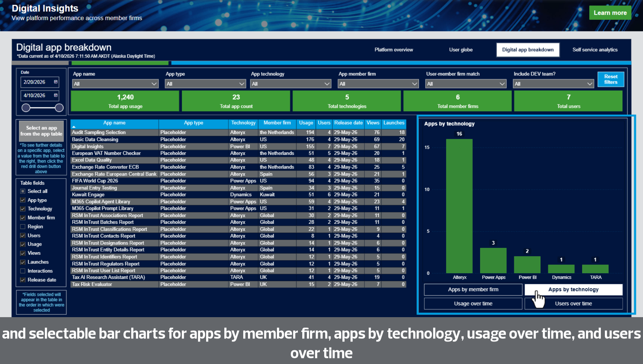Switch to the Self service analytics tab
This screenshot has width=643, height=364.
(x=595, y=50)
